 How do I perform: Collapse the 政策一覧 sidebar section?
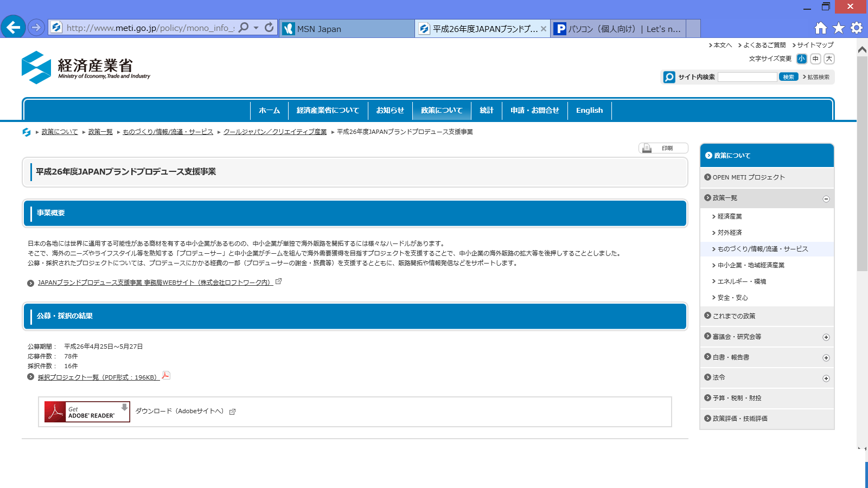(x=826, y=199)
